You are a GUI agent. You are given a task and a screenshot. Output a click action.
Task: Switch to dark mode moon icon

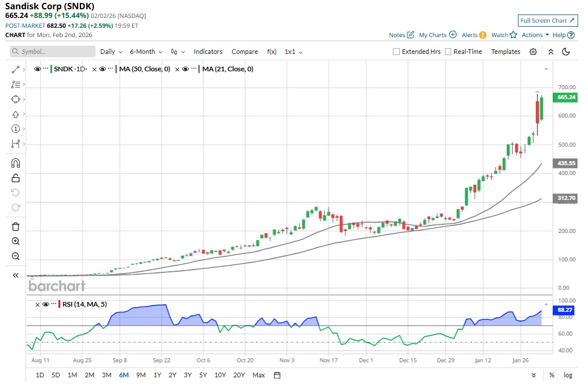566,52
